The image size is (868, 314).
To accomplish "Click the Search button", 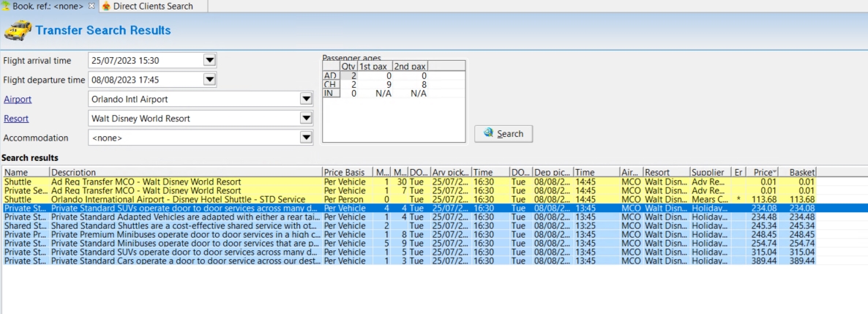I will click(x=504, y=133).
